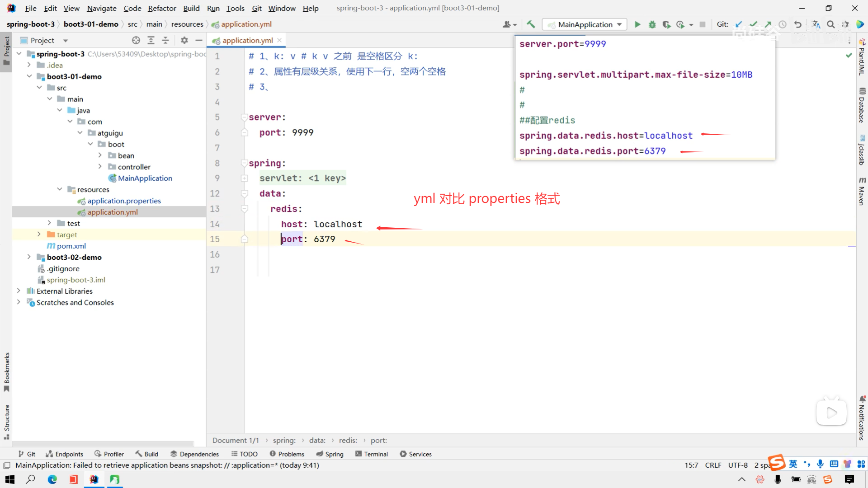Toggle the Database tool window
The width and height of the screenshot is (868, 488).
862,106
